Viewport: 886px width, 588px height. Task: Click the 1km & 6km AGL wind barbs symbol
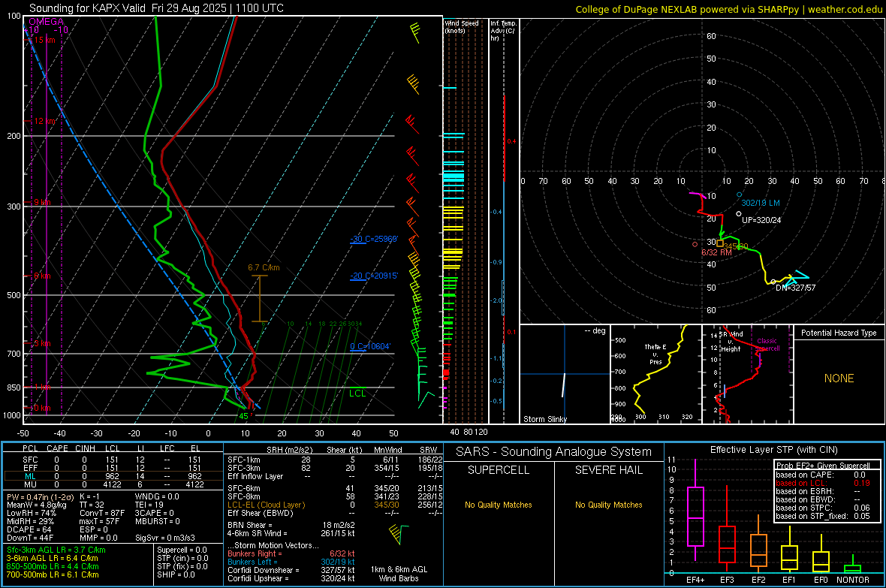click(399, 534)
